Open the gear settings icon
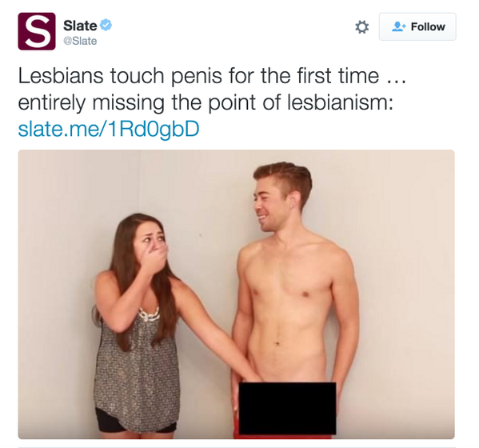 362,27
